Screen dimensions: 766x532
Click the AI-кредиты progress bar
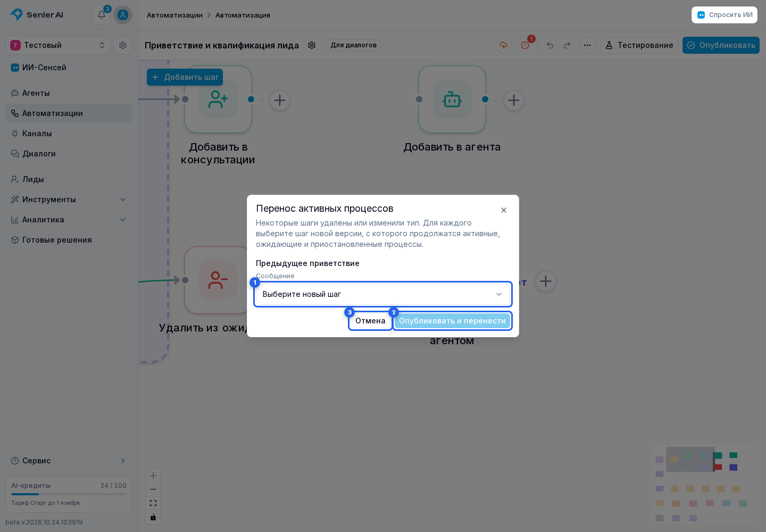69,494
